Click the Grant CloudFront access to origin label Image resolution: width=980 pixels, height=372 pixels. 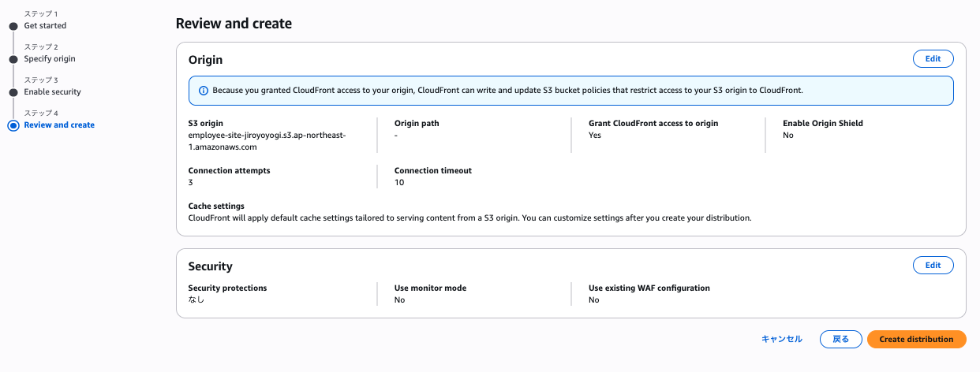[653, 124]
